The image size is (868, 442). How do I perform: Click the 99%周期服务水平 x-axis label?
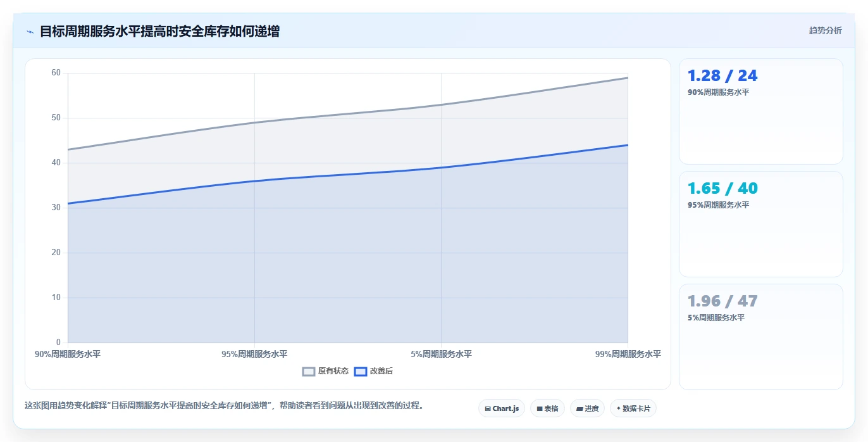pos(628,354)
